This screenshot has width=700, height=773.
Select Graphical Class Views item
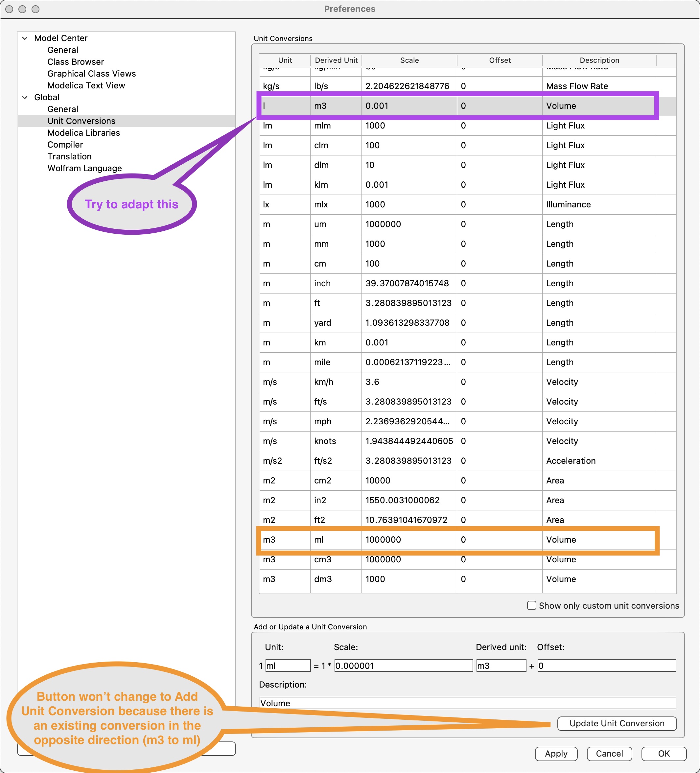coord(92,74)
